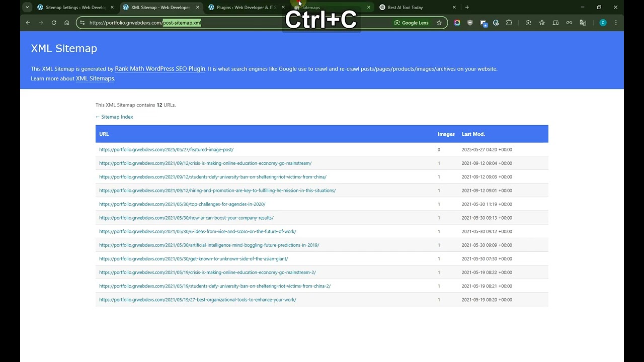Screen dimensions: 644x362
Task: Click the copy-link chain toolbar icon
Action: coord(569,23)
